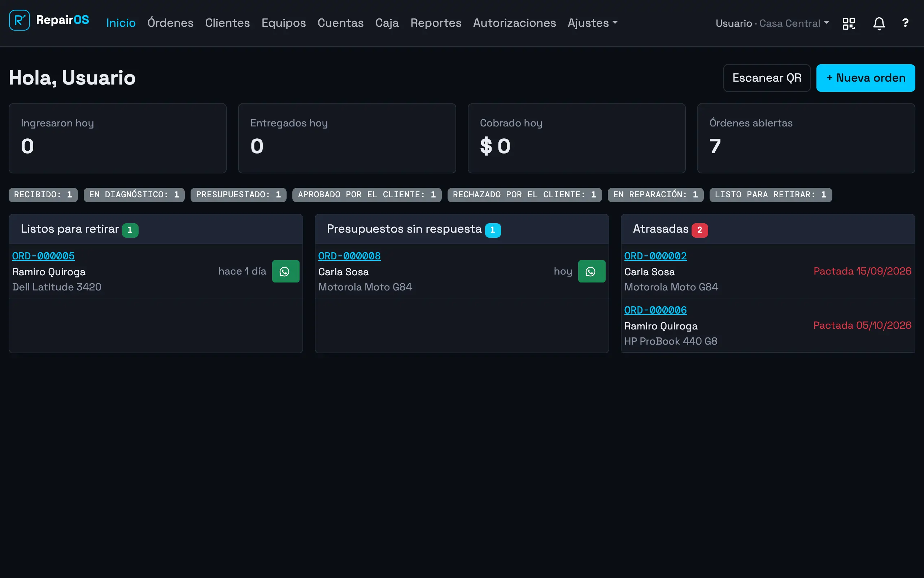Click the RepairOS logo icon
Screen dimensions: 924x578
pyautogui.click(x=19, y=20)
